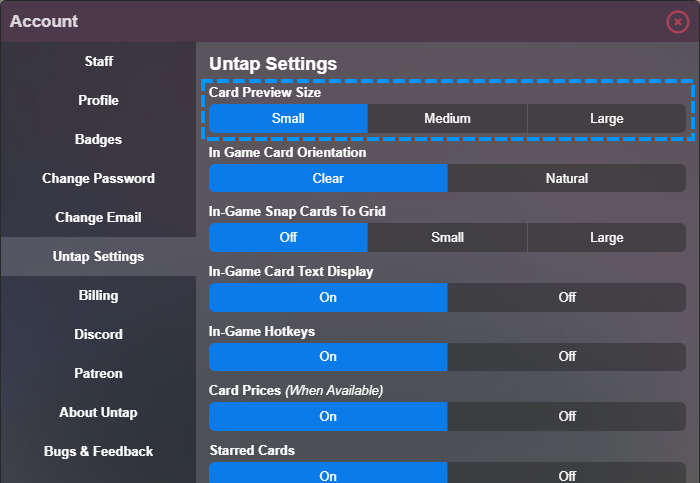Click the 'Card Prices (When Available)' label
700x483 pixels.
click(296, 391)
